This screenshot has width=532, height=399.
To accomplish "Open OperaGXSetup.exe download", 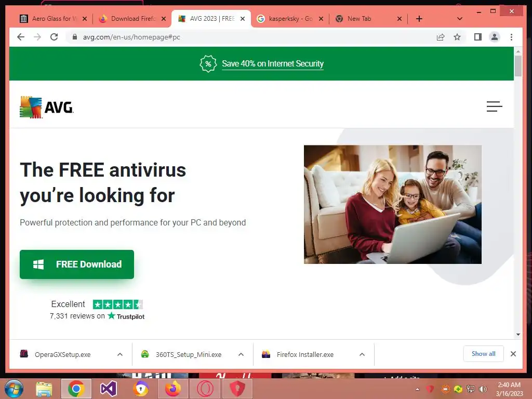I will [62, 354].
